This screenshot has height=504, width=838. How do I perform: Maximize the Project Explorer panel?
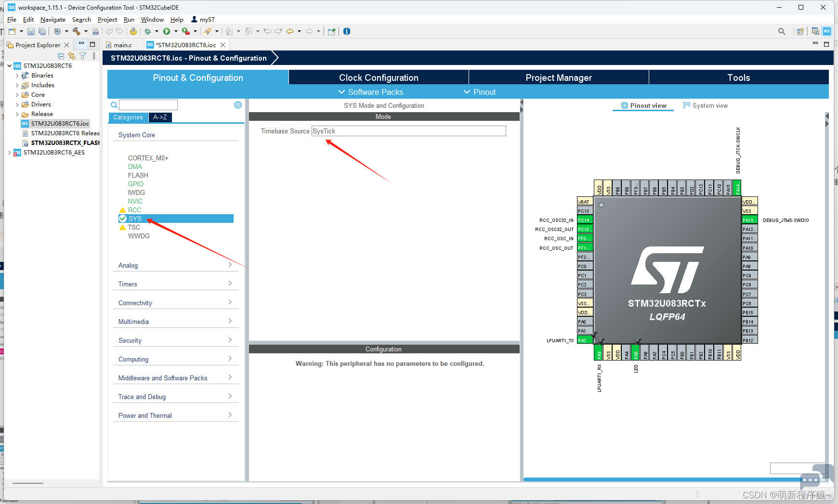92,44
